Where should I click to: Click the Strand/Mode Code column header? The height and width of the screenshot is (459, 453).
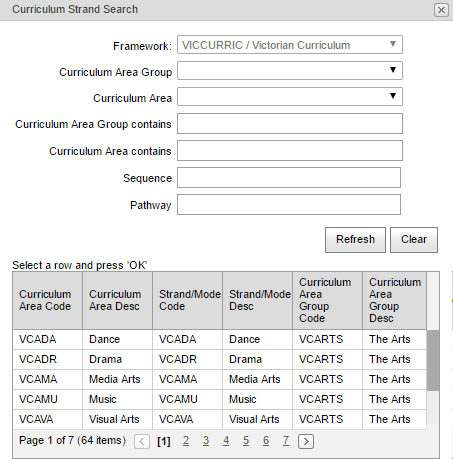187,300
